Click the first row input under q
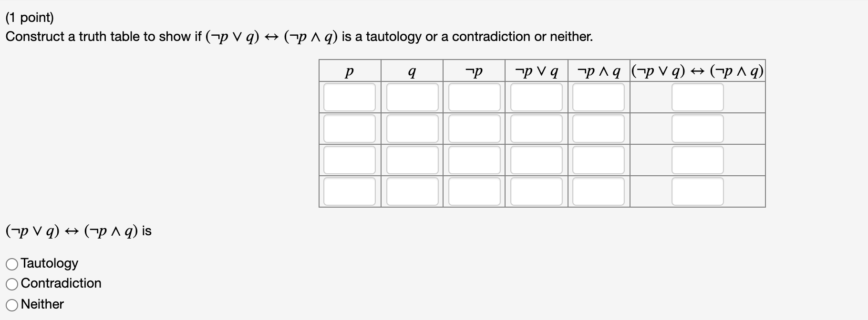Image resolution: width=868 pixels, height=320 pixels. click(413, 97)
